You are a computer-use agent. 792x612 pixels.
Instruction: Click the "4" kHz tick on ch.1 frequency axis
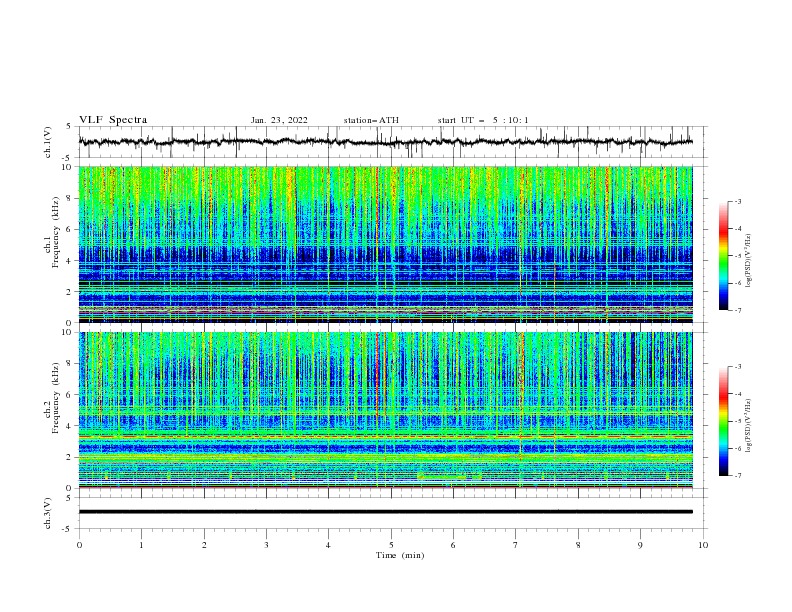click(70, 261)
